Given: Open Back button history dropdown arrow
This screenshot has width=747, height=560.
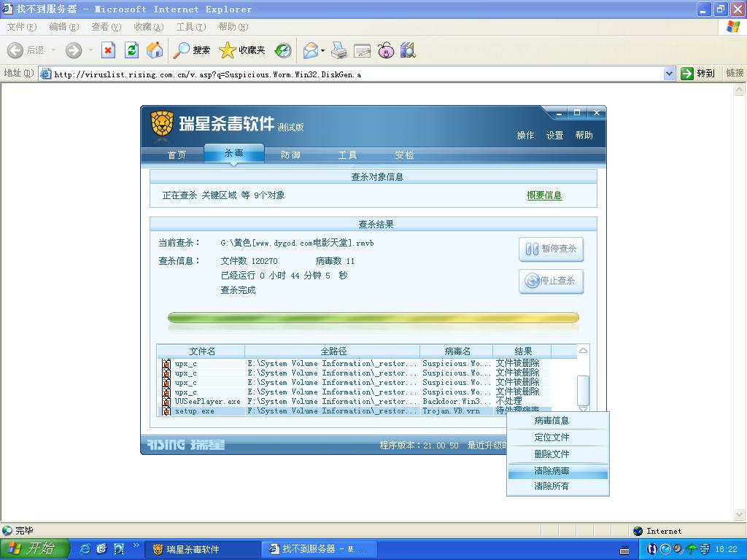Looking at the screenshot, I should point(53,50).
